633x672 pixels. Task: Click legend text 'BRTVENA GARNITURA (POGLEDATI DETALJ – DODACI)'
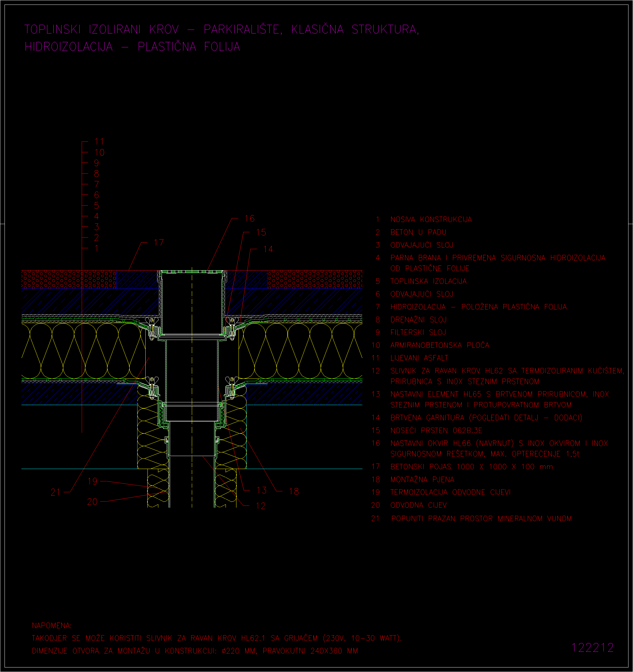486,418
